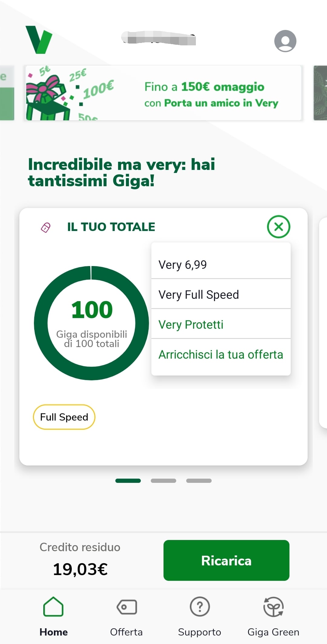Open the user profile icon

click(x=285, y=41)
